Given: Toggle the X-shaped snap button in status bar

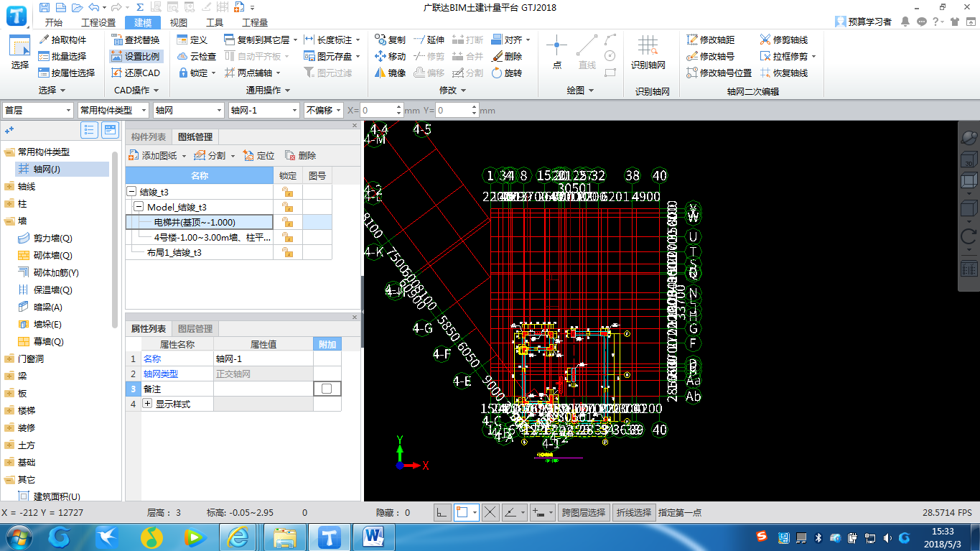Looking at the screenshot, I should (490, 512).
